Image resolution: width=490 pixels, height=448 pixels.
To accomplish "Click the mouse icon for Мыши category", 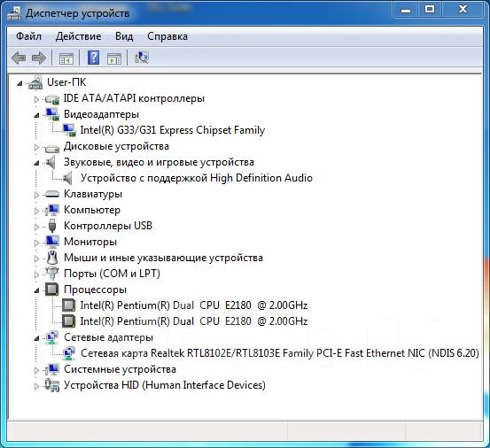I will point(52,258).
